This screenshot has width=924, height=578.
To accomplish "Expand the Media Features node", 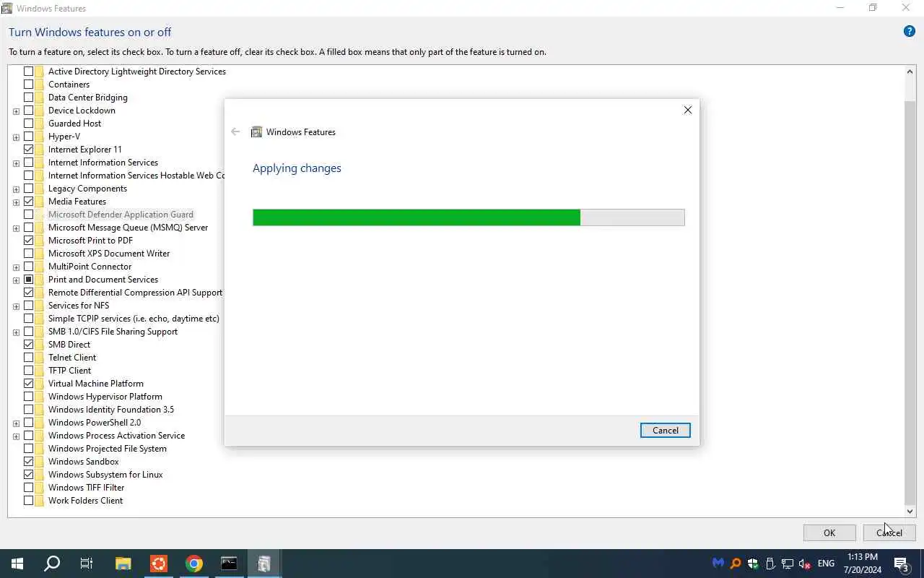I will tap(16, 202).
